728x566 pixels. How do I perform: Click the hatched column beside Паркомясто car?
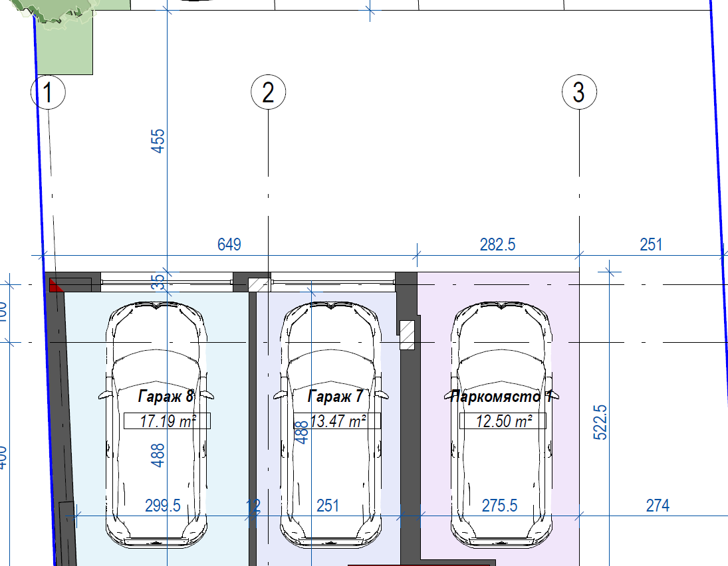[x=407, y=335]
